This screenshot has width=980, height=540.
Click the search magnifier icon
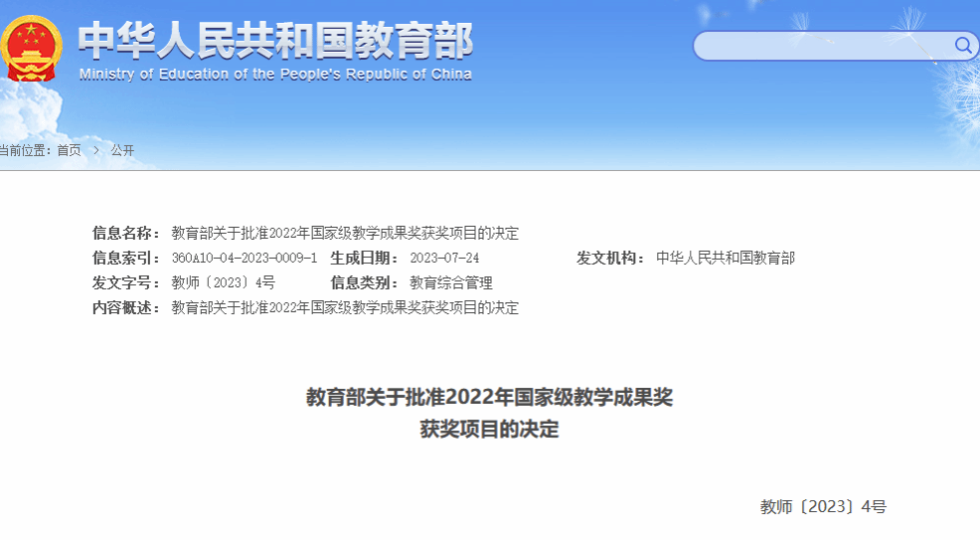[x=962, y=45]
